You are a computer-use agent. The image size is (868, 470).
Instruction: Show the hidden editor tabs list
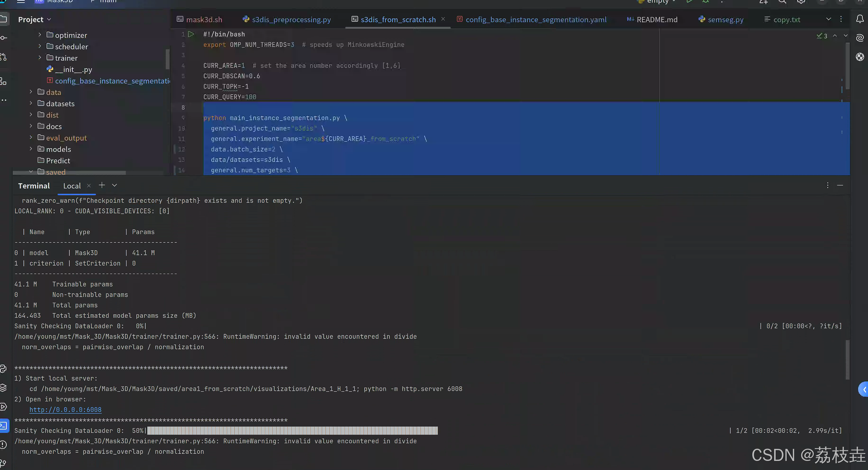click(828, 19)
